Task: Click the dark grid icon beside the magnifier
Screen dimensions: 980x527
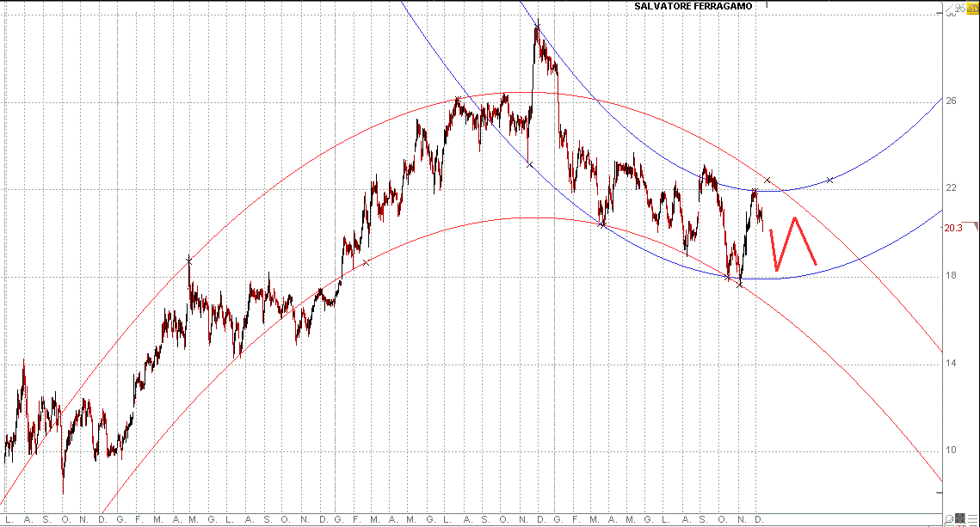Action: tap(960, 518)
